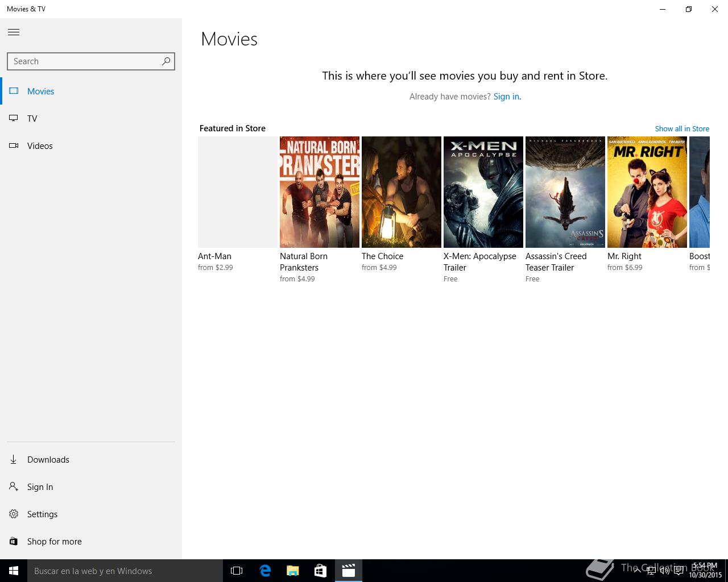Click the taskbar search box

coord(125,571)
